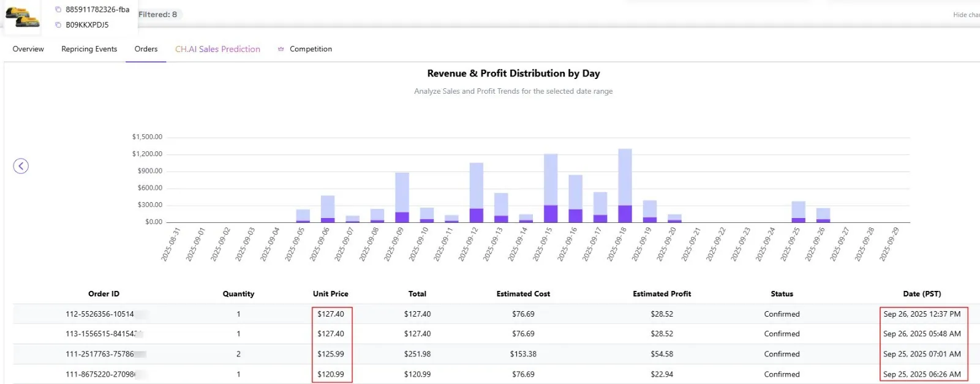Click the 2025-09-15 revenue bar
980x384 pixels.
tap(551, 188)
